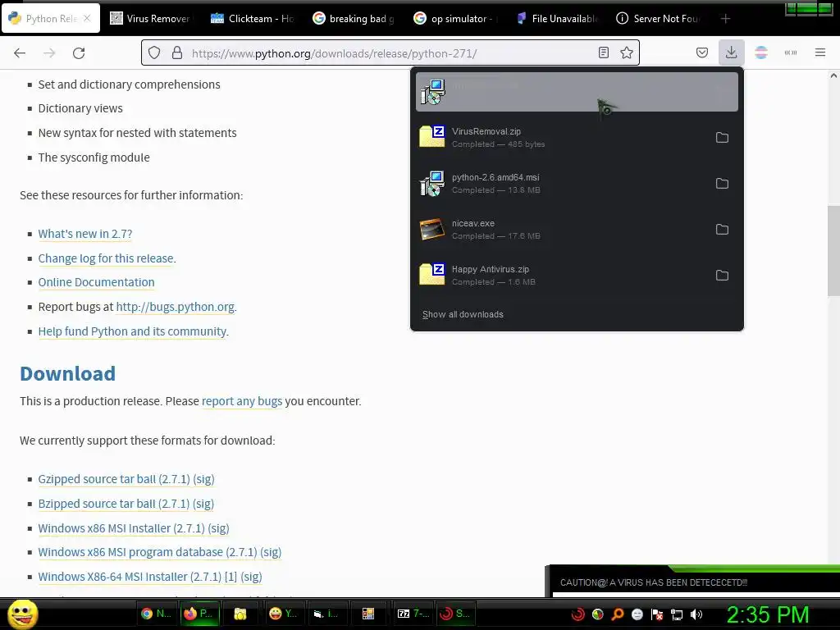Open the sig link for Bzipped tar ball

coord(203,504)
